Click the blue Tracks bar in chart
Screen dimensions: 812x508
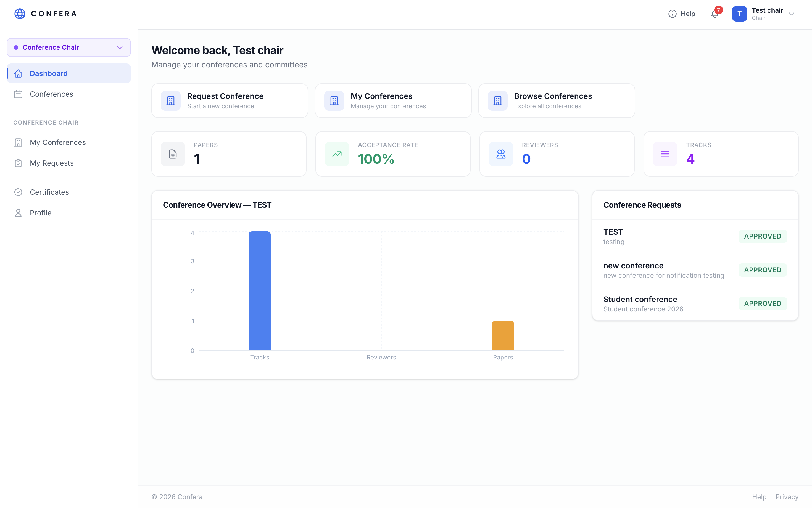(259, 291)
